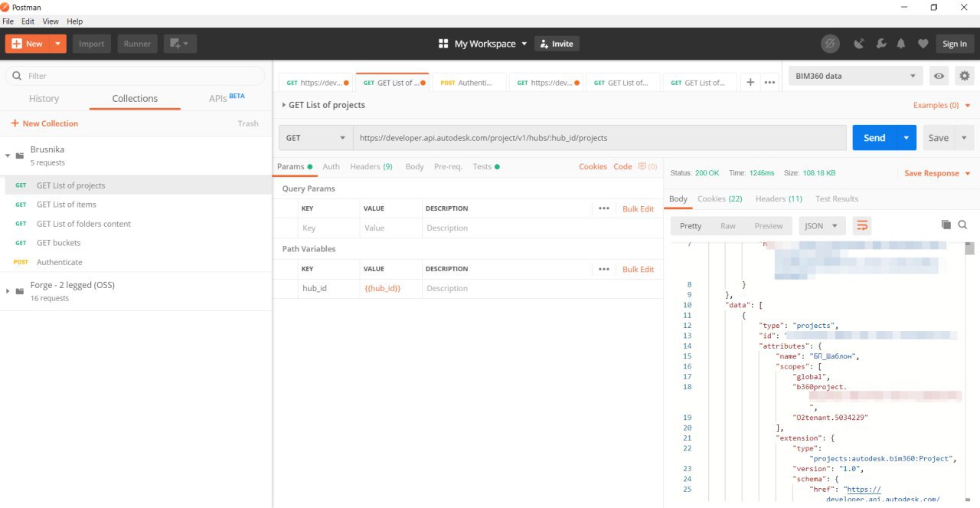Expand the GET List of projects description
Screen dimensions: 980x508
click(283, 105)
